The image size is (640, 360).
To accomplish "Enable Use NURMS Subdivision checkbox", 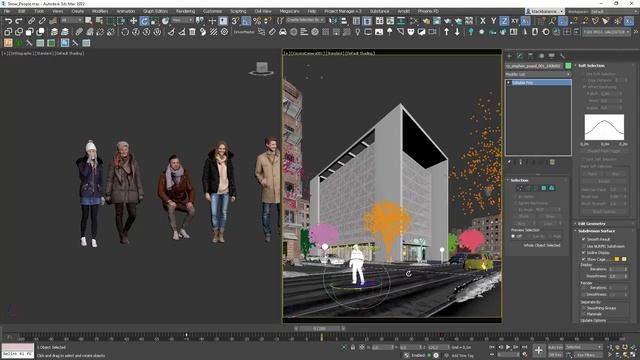I will coord(583,246).
